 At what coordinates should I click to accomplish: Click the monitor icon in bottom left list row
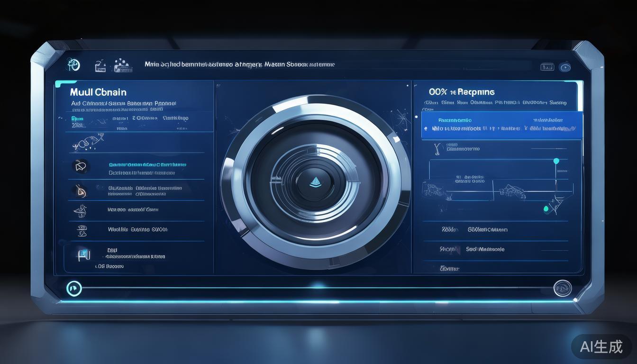coord(83,255)
